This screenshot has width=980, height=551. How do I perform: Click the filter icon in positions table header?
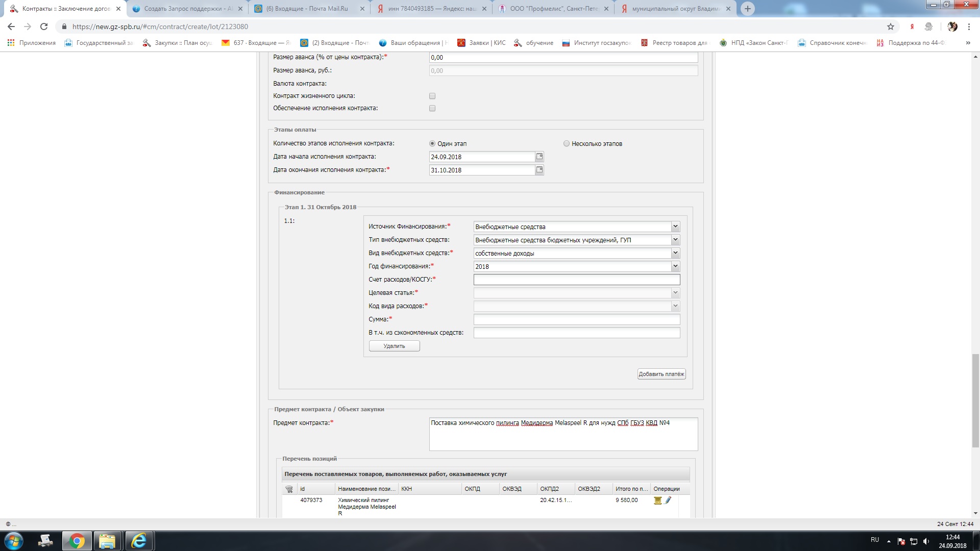tap(289, 489)
